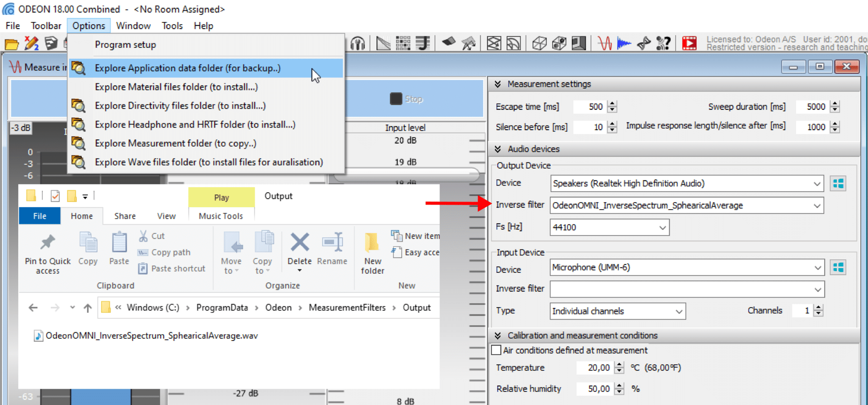
Task: Click the blue impulse response waveform icon
Action: coord(624,43)
